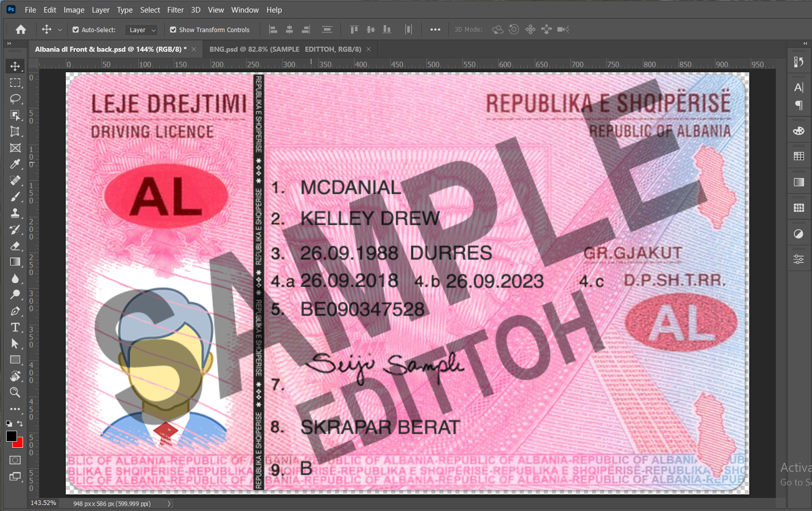
Task: Select the Pen tool
Action: pyautogui.click(x=15, y=311)
